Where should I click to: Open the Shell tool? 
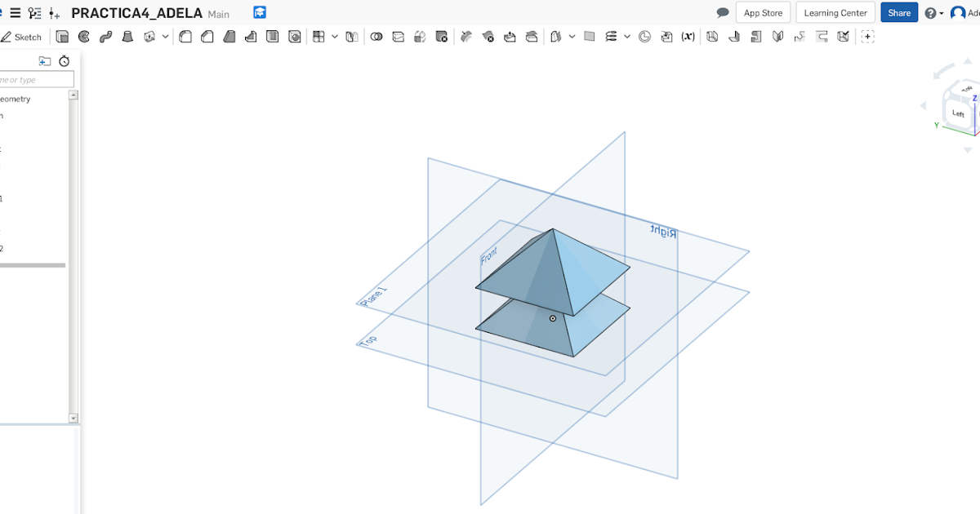272,36
